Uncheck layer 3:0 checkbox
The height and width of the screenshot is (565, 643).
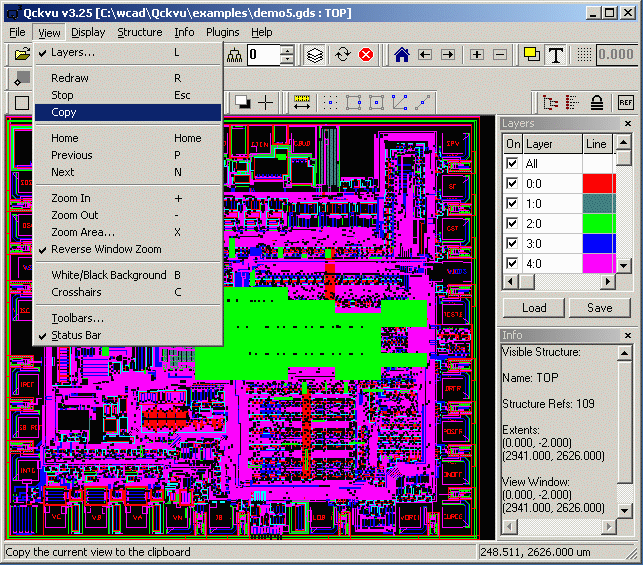click(x=512, y=244)
